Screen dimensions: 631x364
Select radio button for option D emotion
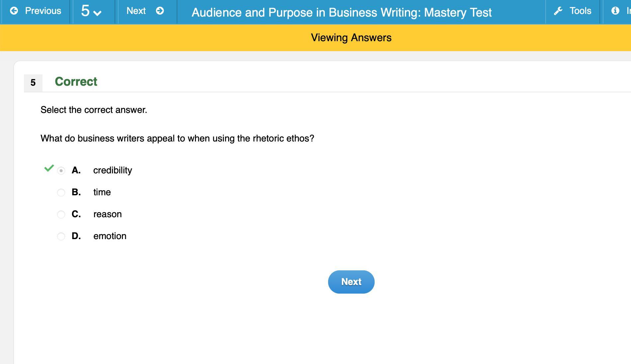point(61,236)
